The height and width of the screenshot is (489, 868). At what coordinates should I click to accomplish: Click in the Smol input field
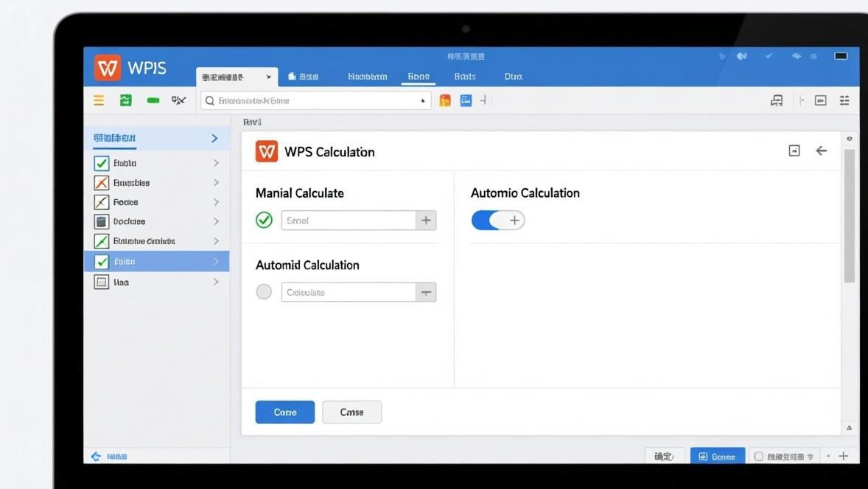(x=349, y=221)
